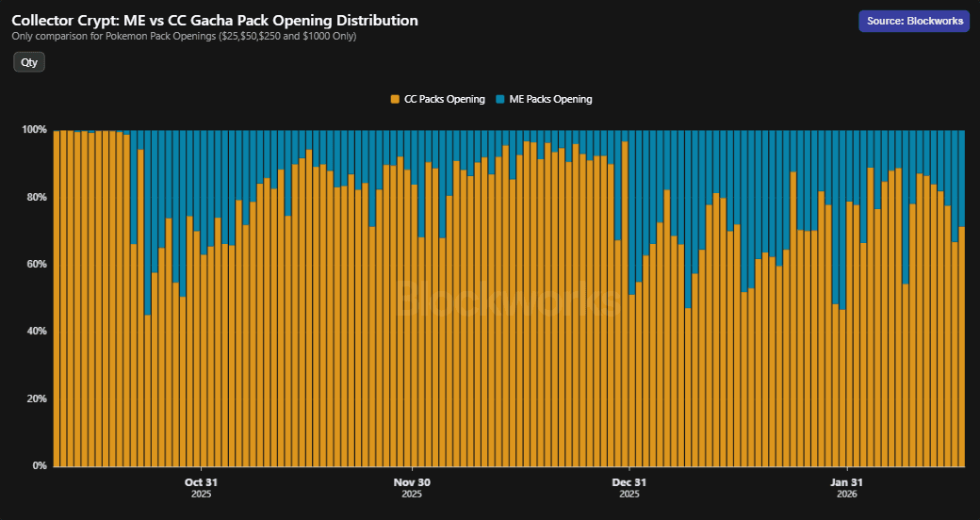Click the 0% y-axis label
Image resolution: width=980 pixels, height=520 pixels.
pos(40,465)
